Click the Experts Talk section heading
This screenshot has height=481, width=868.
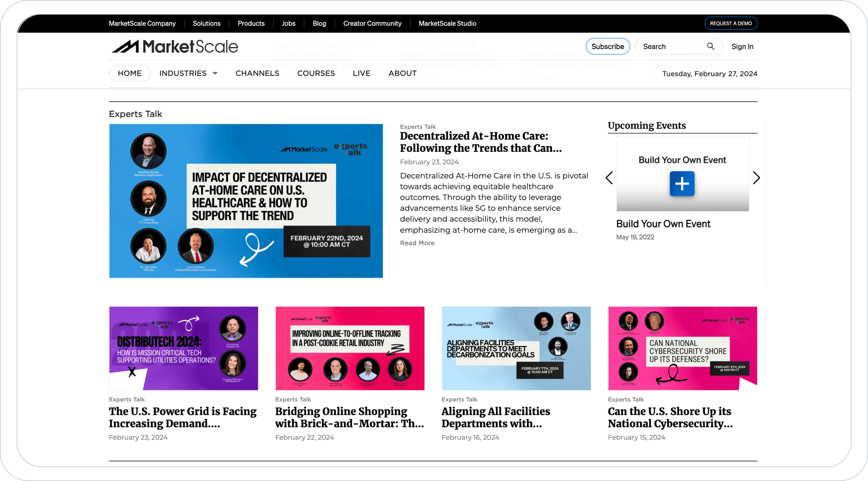pyautogui.click(x=135, y=114)
